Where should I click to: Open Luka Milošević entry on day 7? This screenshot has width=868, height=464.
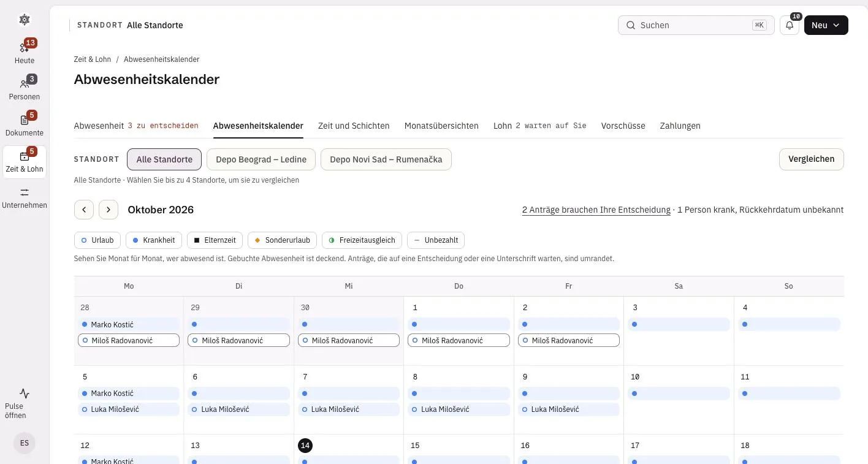tap(349, 409)
